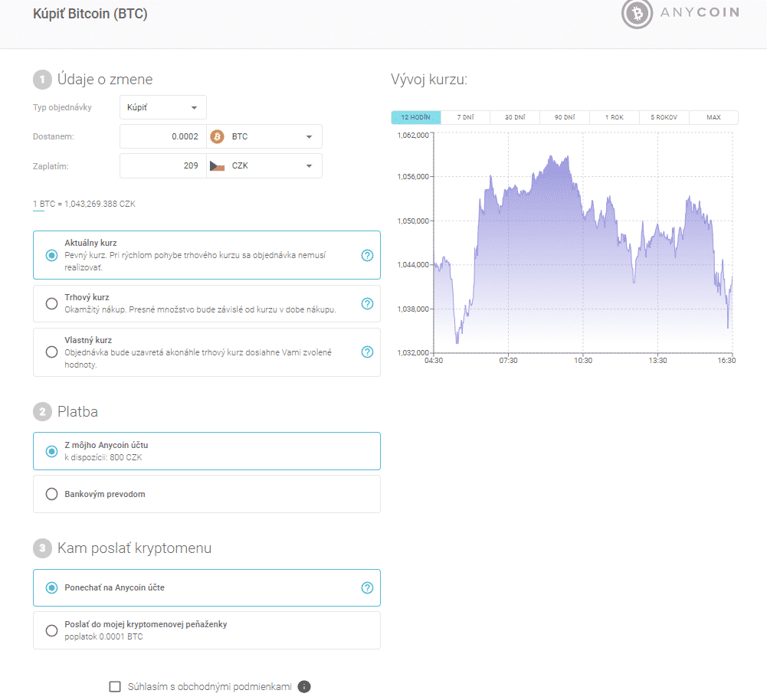Image resolution: width=767 pixels, height=700 pixels.
Task: Click info icon next to obchodnými podmienkami
Action: point(304,686)
